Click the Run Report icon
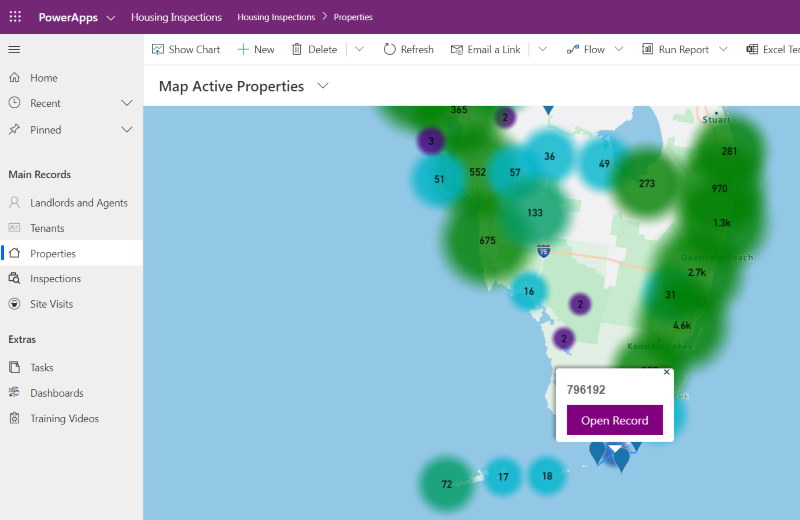Screen dimensions: 800x520 647,49
